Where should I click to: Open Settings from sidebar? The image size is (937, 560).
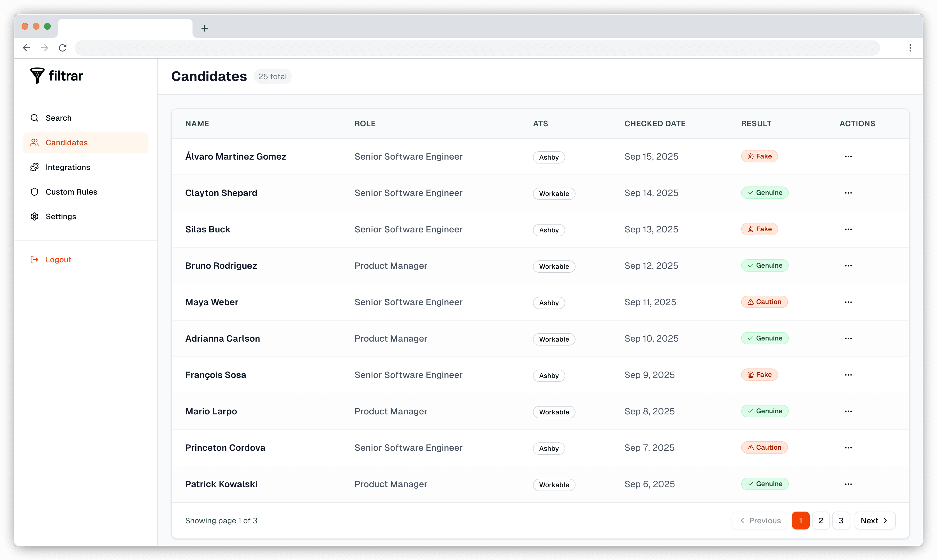(x=86, y=217)
